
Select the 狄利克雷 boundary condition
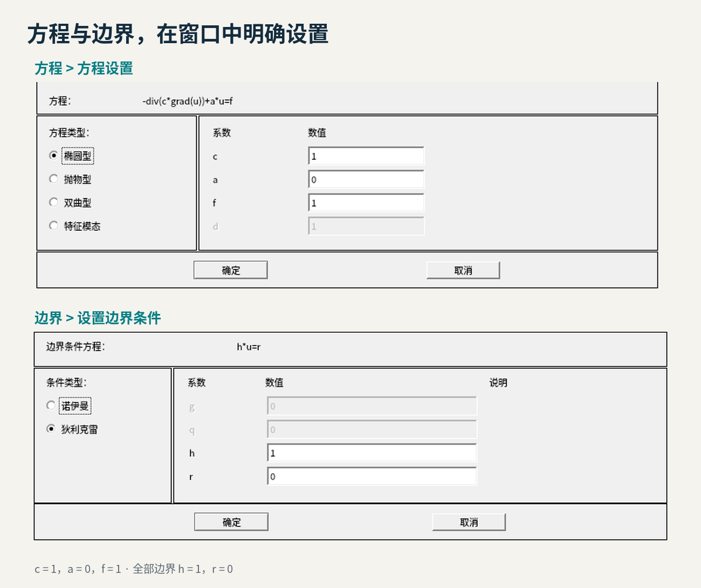pyautogui.click(x=51, y=429)
